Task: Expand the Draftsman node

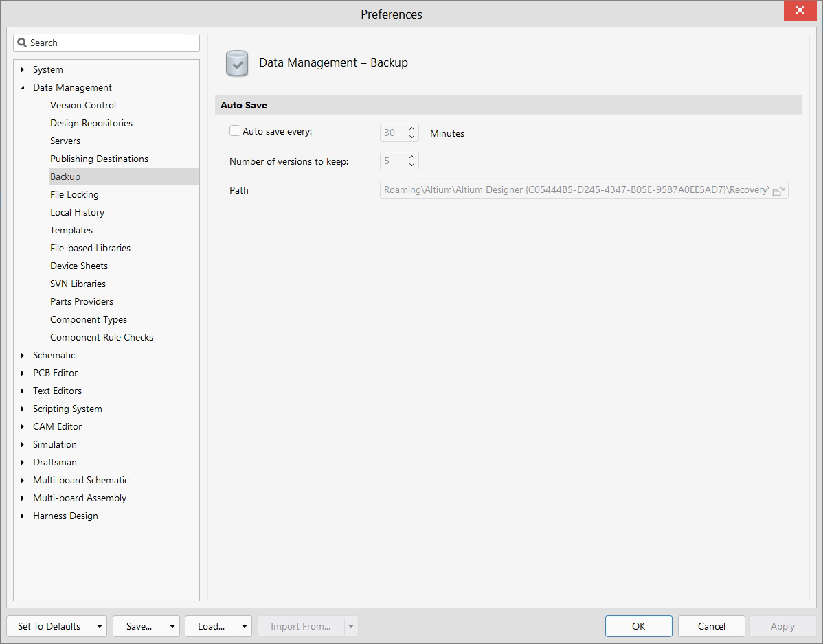Action: click(22, 462)
